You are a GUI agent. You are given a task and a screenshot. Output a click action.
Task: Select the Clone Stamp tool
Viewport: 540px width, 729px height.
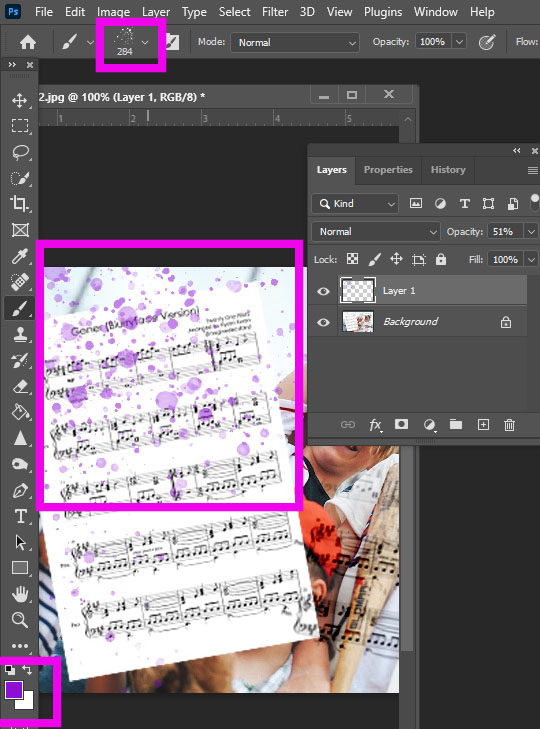20,334
